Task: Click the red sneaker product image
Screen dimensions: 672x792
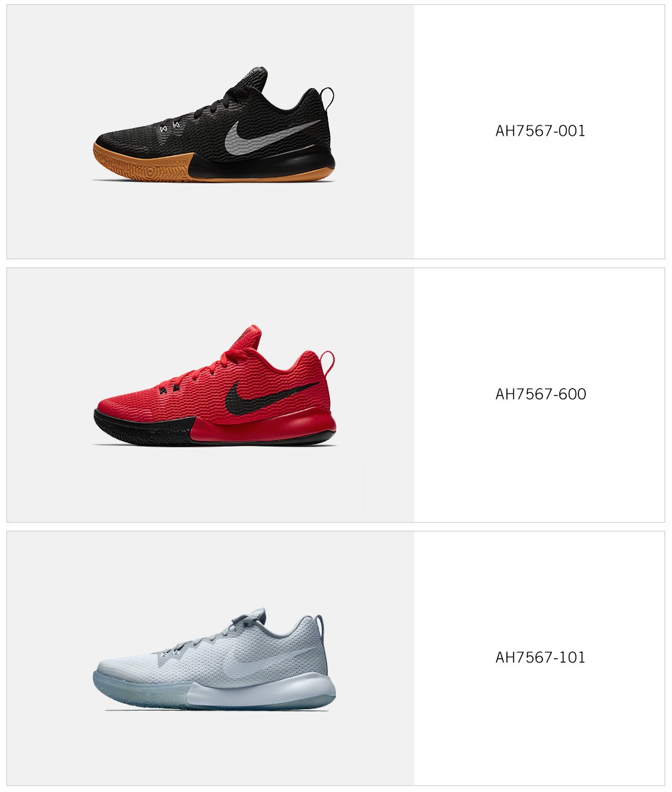Action: pyautogui.click(x=214, y=385)
